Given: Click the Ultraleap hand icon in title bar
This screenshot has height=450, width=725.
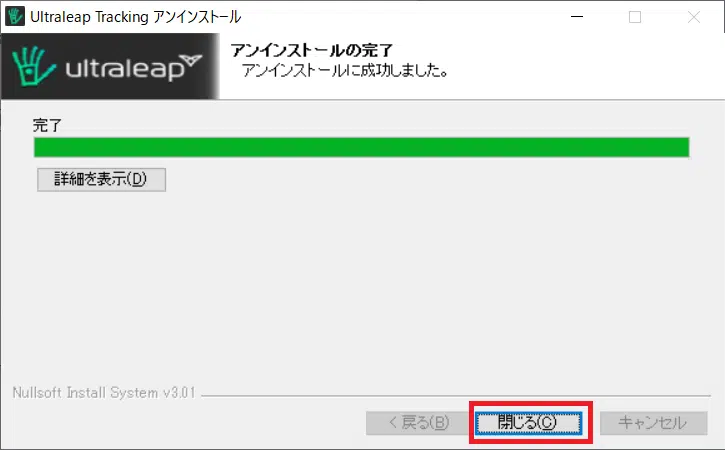Looking at the screenshot, I should [14, 17].
